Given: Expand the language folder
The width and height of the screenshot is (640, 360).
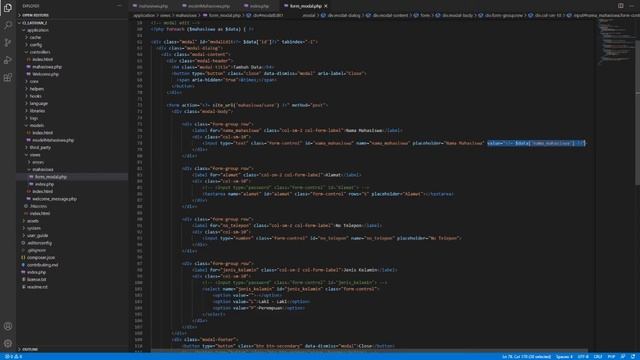Looking at the screenshot, I should (38, 103).
